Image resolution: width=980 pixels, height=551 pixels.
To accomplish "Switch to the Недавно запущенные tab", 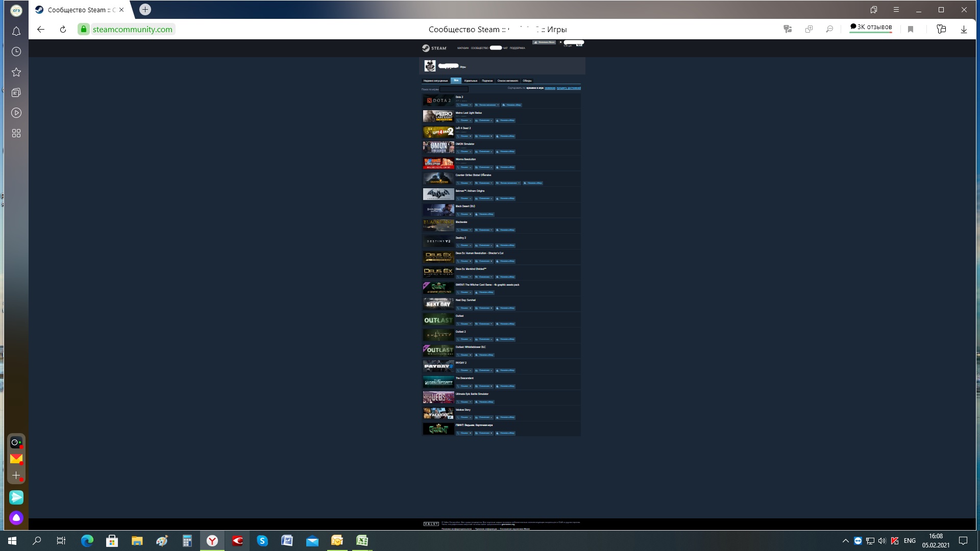I will [435, 81].
